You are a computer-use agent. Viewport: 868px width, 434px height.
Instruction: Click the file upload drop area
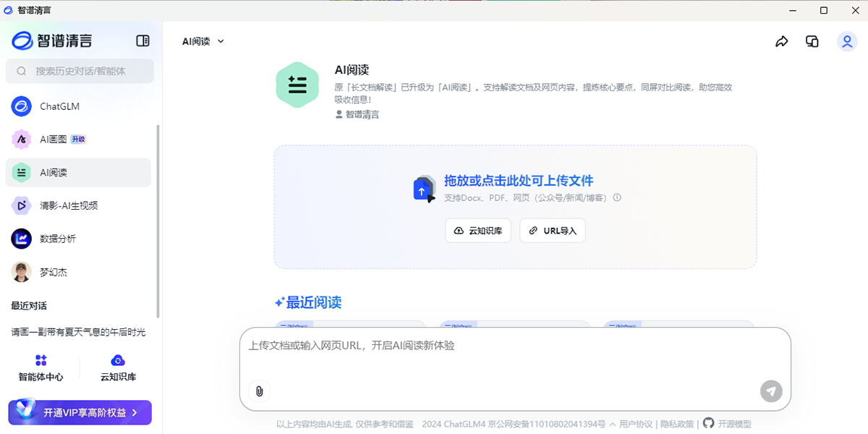515,188
